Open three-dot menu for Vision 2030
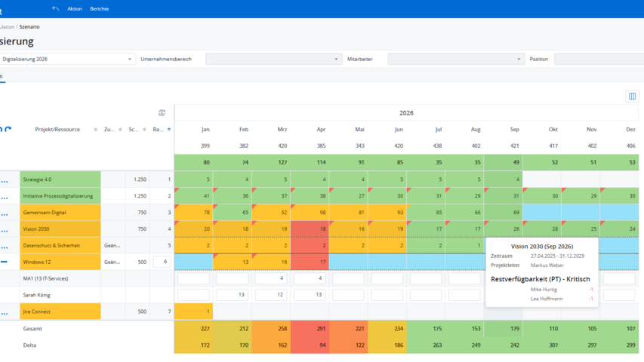Screen dimensions: 644x362 coord(5,230)
